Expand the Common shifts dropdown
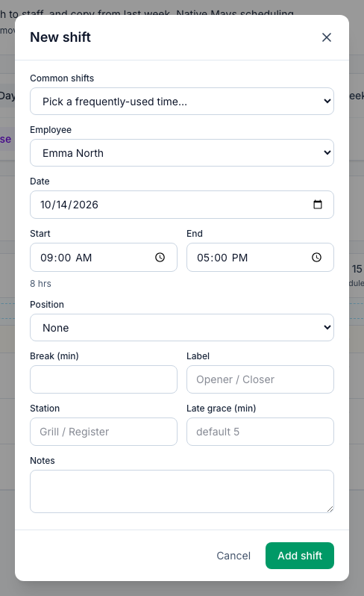The height and width of the screenshot is (596, 364). 182,101
